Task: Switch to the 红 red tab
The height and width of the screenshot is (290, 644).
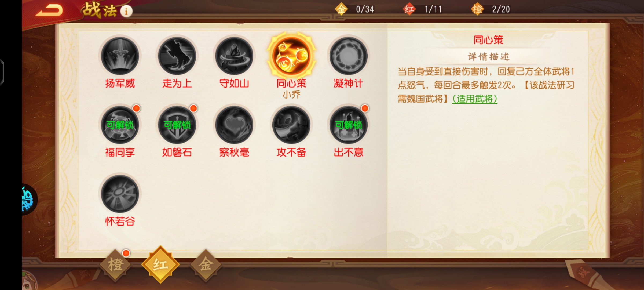Action: [x=160, y=264]
